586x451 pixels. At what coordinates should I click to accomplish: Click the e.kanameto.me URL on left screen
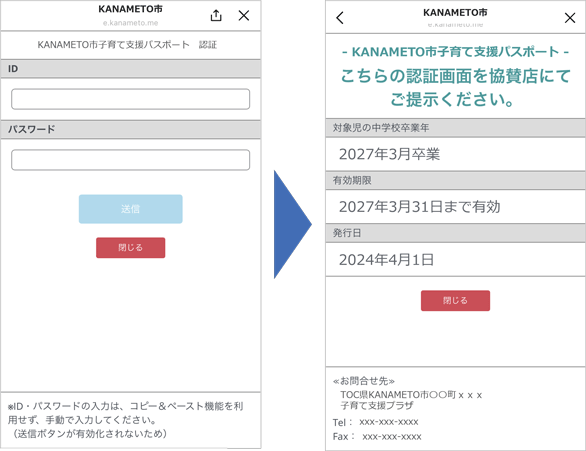coord(130,23)
